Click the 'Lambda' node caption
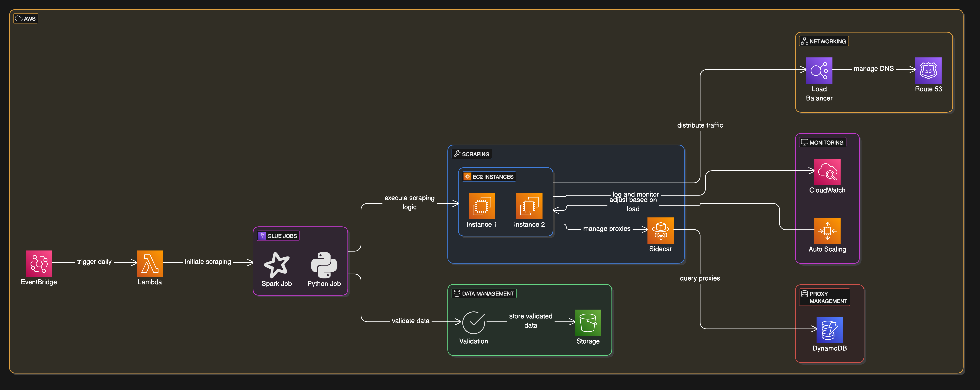Screen dimensions: 980x390 tap(150, 282)
